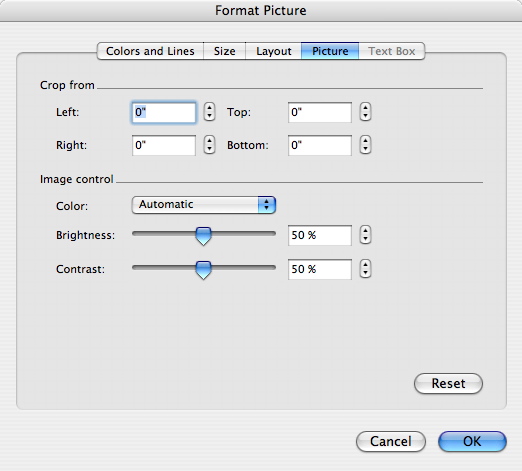Screen dimensions: 522x471
Task: Click the Bottom crop input field
Action: [x=320, y=145]
